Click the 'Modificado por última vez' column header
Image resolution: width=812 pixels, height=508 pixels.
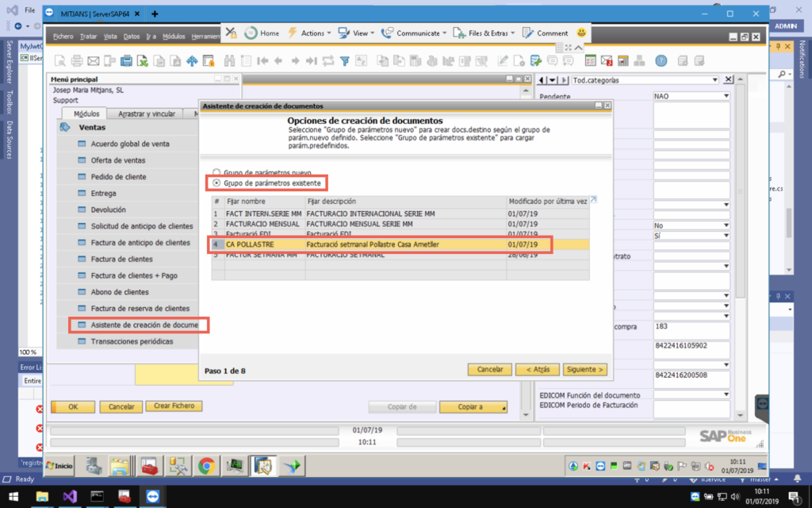[548, 201]
